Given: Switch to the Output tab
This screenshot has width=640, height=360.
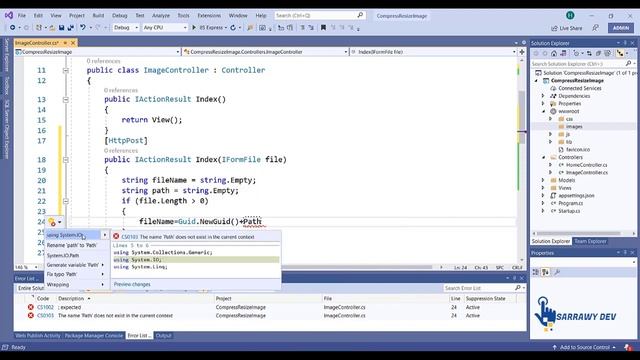Looking at the screenshot, I should click(164, 336).
